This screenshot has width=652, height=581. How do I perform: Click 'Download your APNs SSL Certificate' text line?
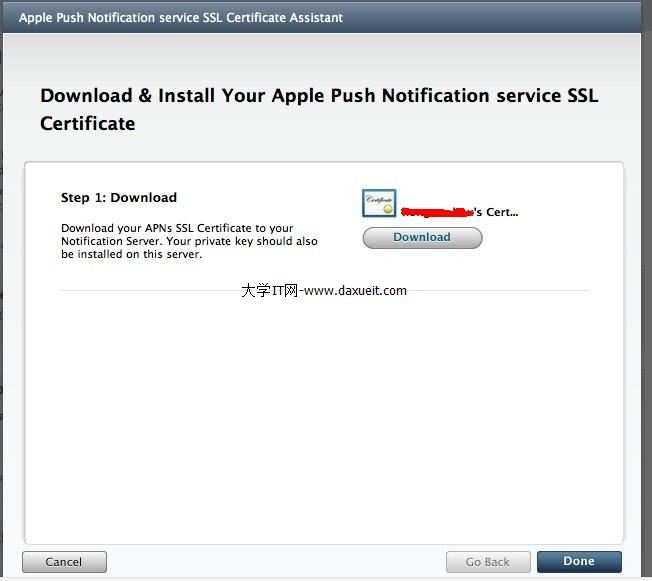click(x=177, y=229)
